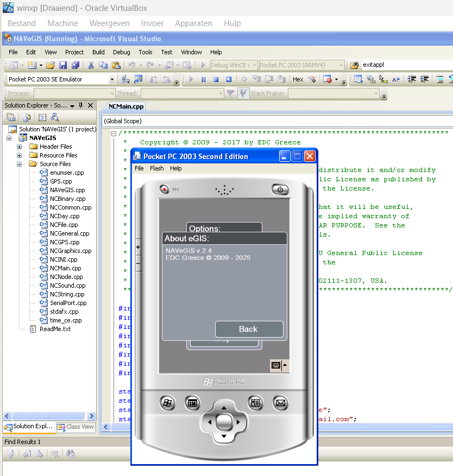Click the Open File folder icon
The height and width of the screenshot is (476, 453).
51,65
